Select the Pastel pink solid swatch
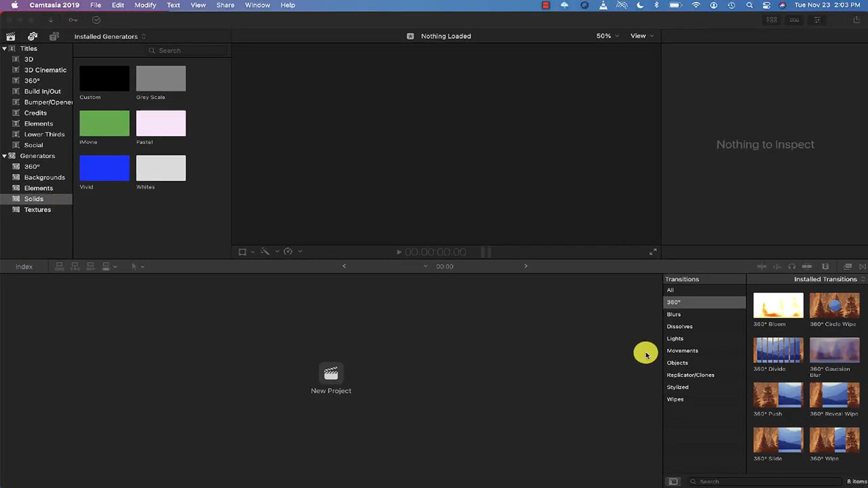Image resolution: width=868 pixels, height=488 pixels. point(161,123)
